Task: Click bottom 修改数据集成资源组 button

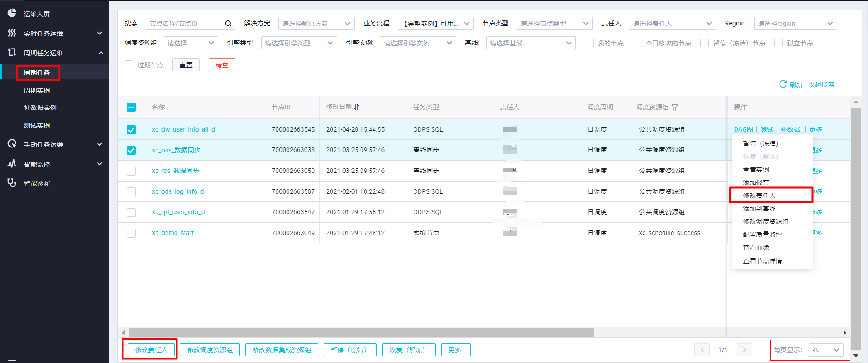Action: [x=282, y=350]
